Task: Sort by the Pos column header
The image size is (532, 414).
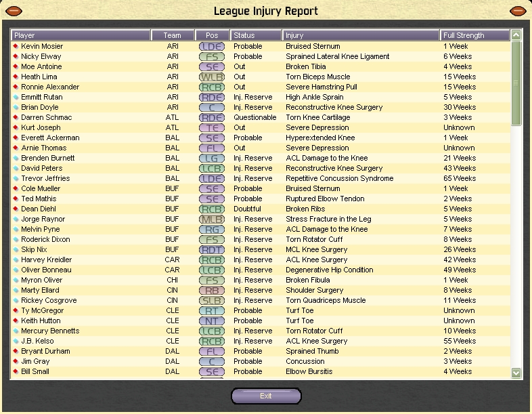Action: pos(212,35)
